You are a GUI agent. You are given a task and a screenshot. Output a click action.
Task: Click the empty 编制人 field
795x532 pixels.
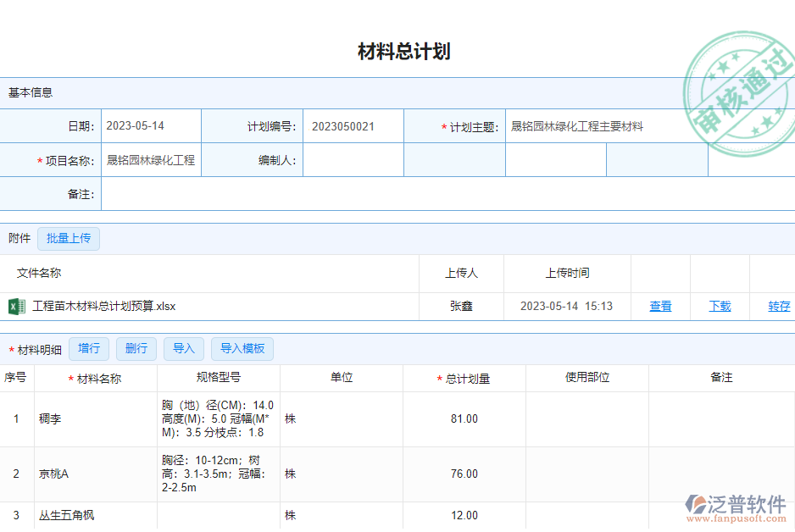point(353,159)
